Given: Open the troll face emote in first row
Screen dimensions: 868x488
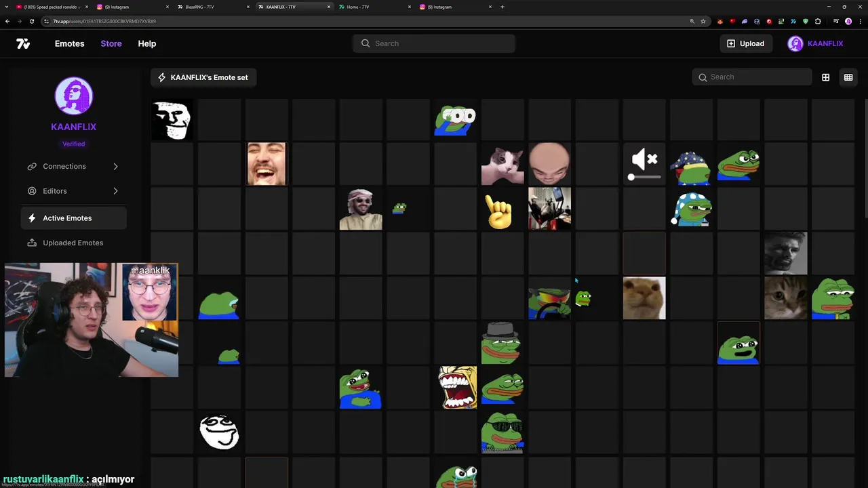Looking at the screenshot, I should 172,120.
